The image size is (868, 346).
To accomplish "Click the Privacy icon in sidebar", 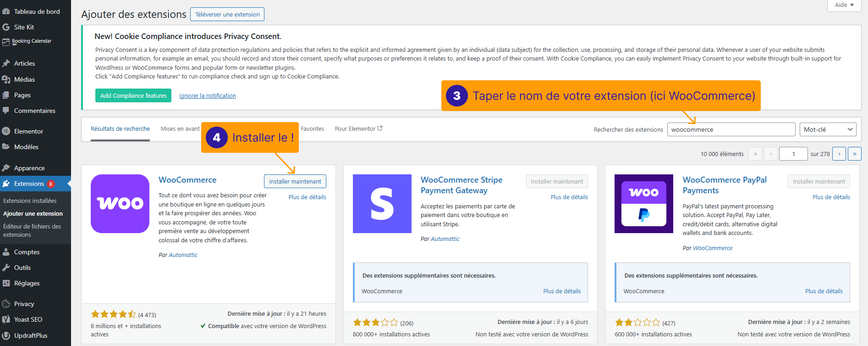I will 6,304.
